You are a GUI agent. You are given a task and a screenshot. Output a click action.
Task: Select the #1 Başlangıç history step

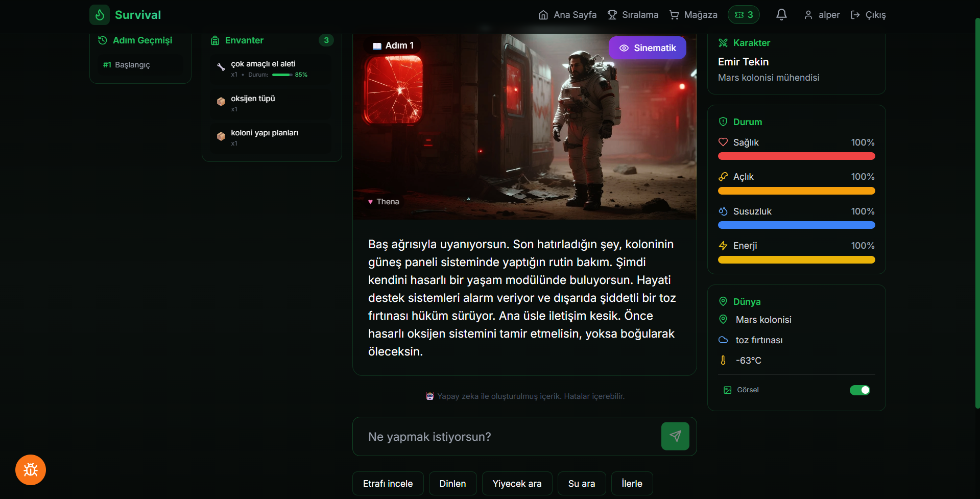click(x=127, y=65)
